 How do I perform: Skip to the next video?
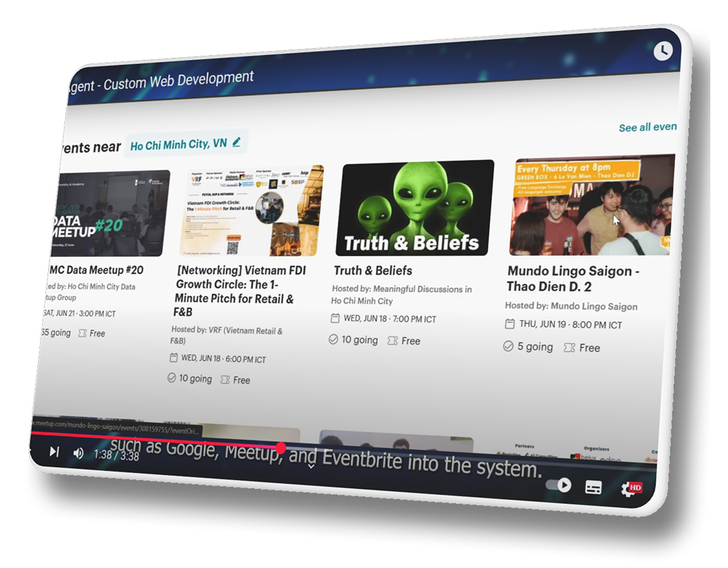point(54,452)
